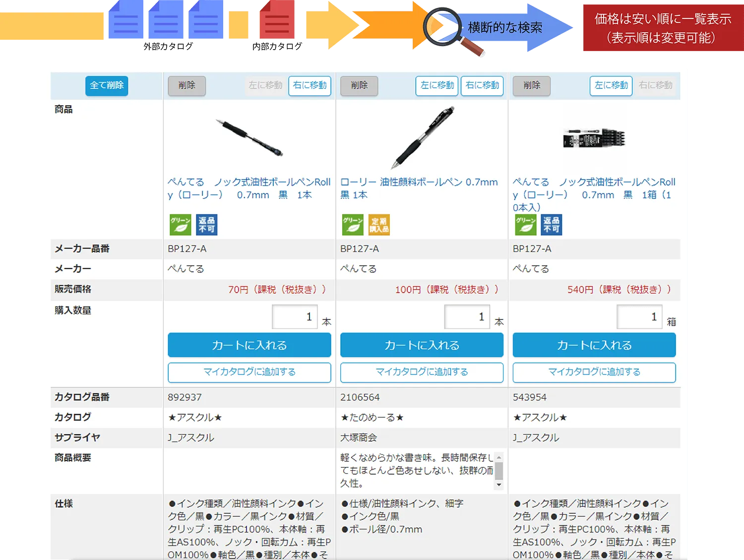Click the quantity field for the 540円 product
Image resolution: width=744 pixels, height=560 pixels.
point(640,317)
